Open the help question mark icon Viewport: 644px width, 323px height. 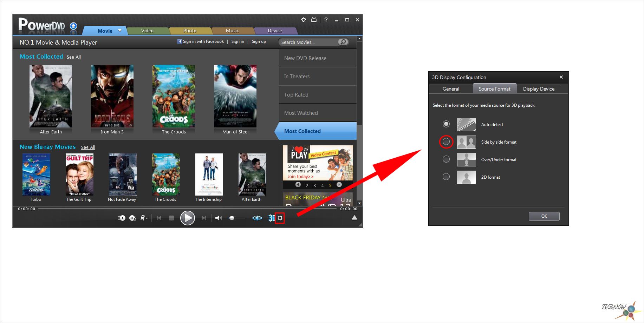(x=326, y=20)
